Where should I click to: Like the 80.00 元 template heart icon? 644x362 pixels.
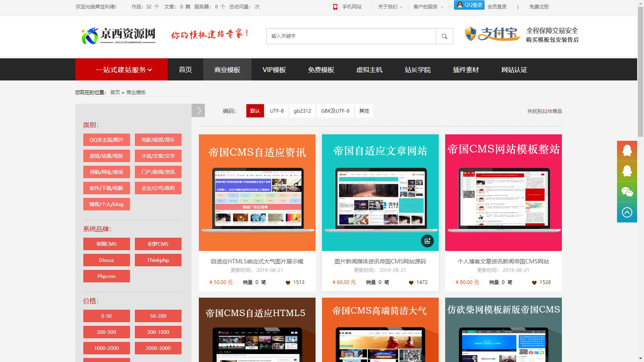[x=534, y=282]
